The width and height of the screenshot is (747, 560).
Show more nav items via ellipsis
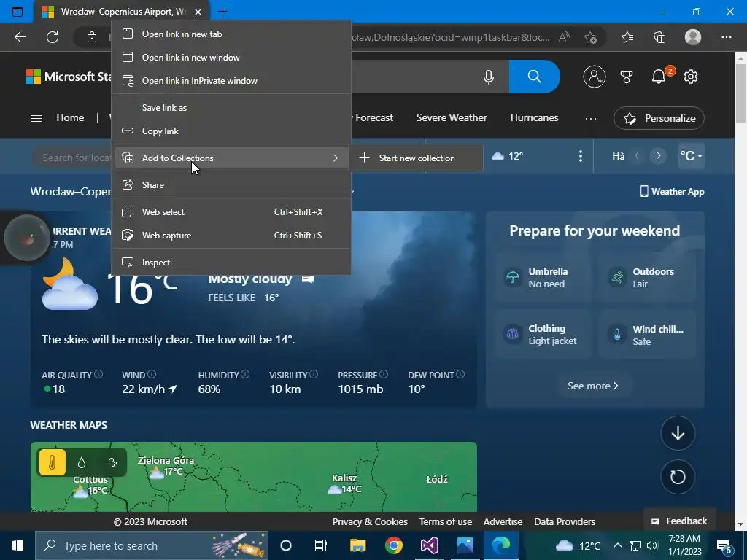[x=591, y=118]
